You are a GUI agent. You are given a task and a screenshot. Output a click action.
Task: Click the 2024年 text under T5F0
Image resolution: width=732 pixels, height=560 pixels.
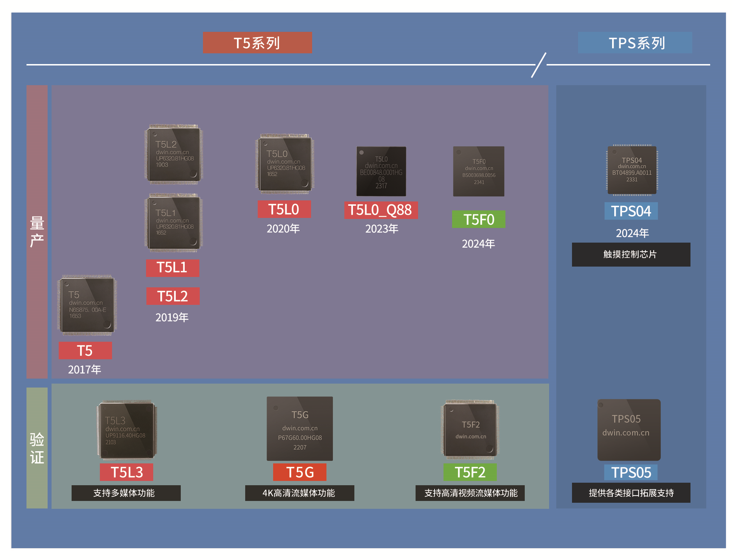pyautogui.click(x=479, y=244)
